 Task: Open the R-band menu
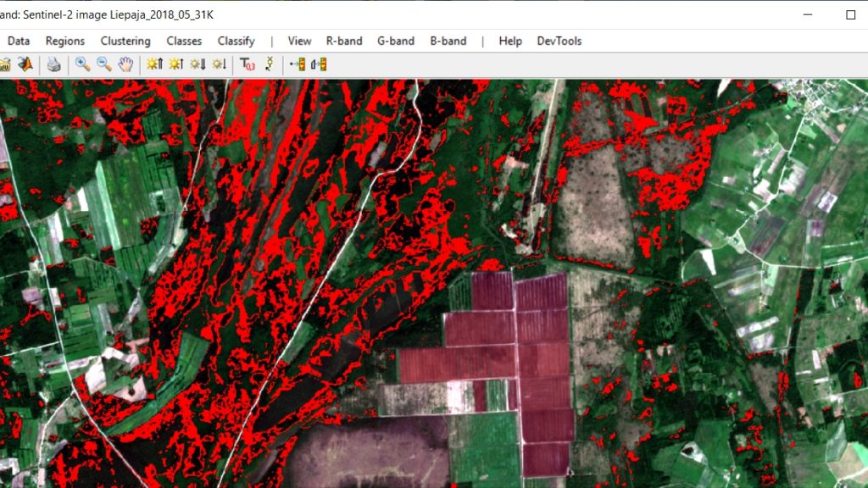click(343, 41)
